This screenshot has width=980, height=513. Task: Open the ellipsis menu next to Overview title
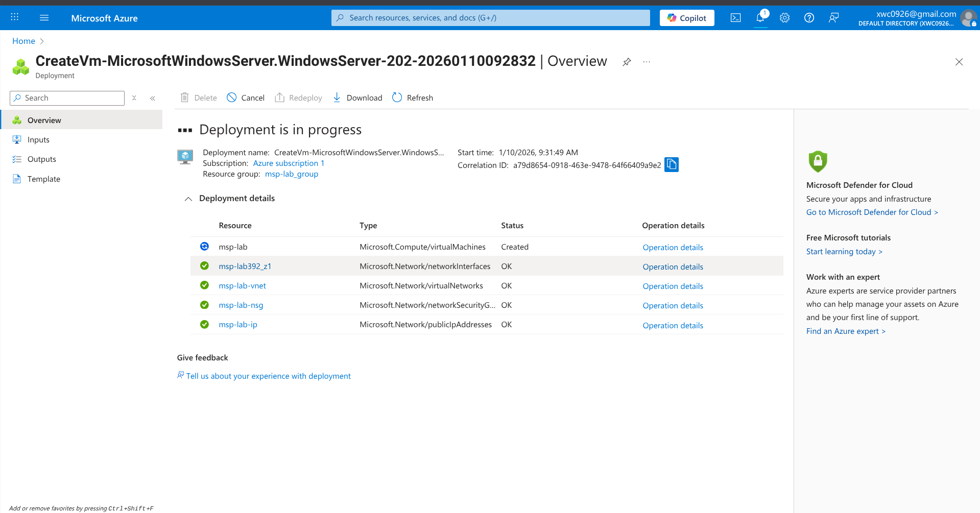(x=646, y=62)
